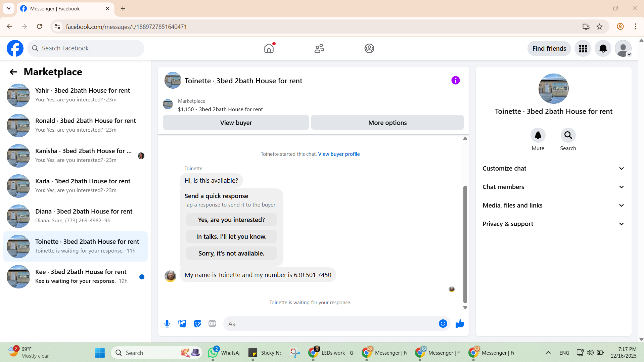The image size is (644, 362).
Task: Open Toinette's listing photo in right panel
Action: pyautogui.click(x=554, y=89)
